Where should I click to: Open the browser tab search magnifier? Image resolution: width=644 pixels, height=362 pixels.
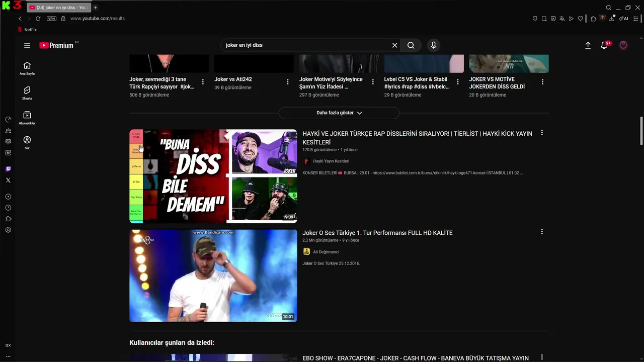click(608, 8)
